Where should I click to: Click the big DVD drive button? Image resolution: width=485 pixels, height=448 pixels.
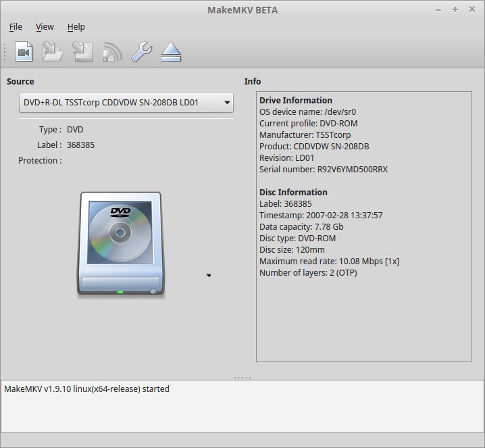click(121, 244)
